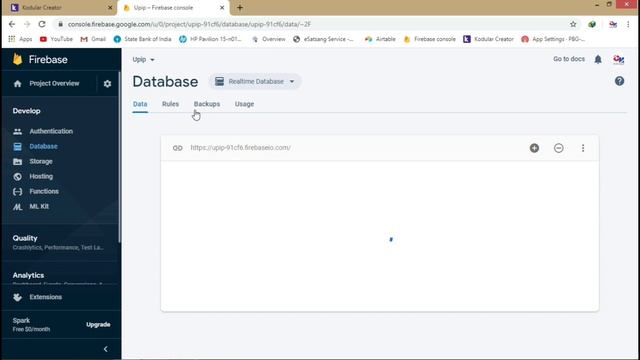Add a child node with plus icon

pos(534,148)
